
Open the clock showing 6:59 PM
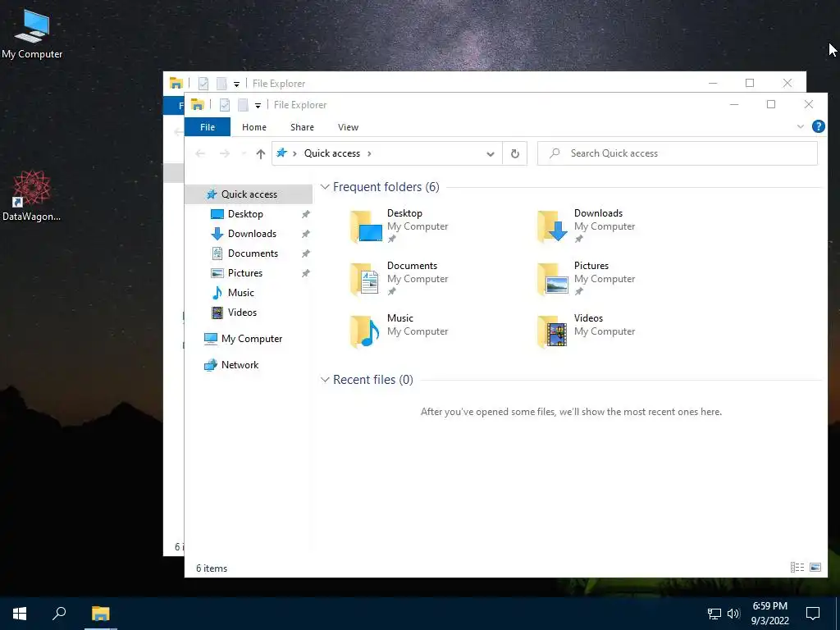[769, 614]
